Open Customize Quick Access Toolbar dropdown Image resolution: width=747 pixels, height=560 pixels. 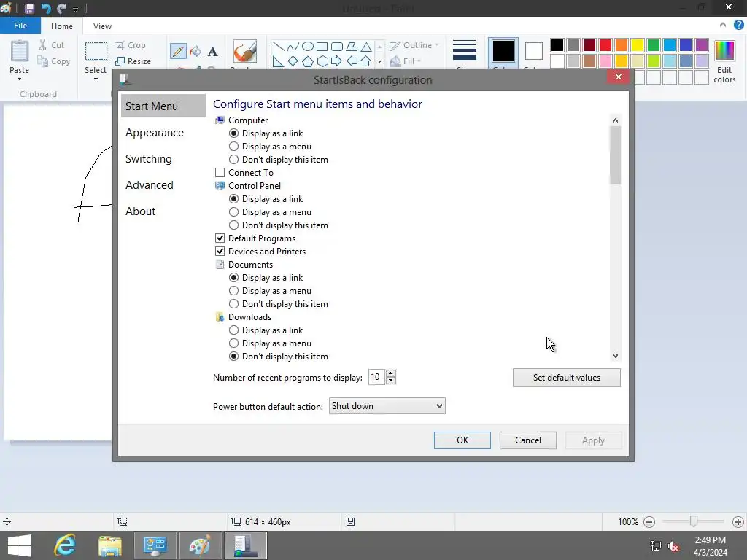tap(75, 9)
